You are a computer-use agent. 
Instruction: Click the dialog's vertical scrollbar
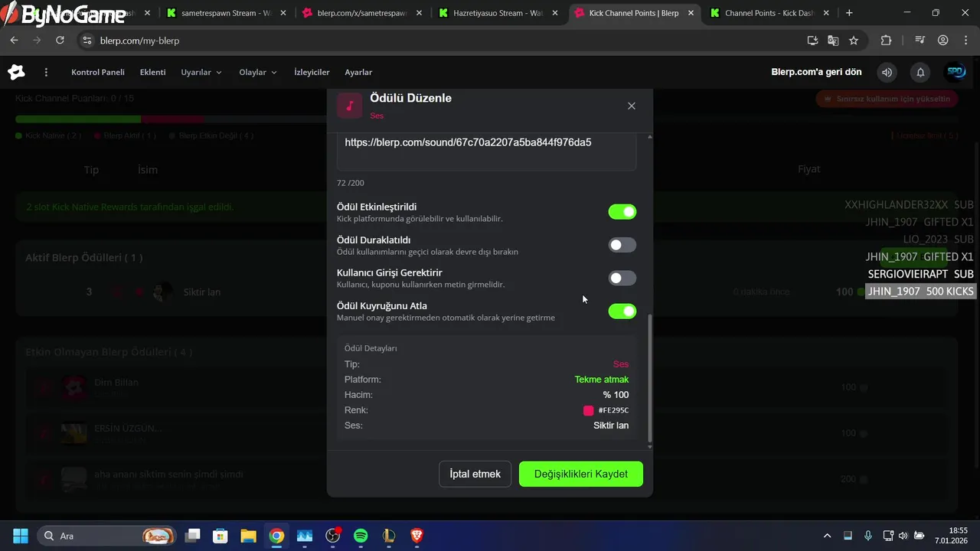pos(650,379)
